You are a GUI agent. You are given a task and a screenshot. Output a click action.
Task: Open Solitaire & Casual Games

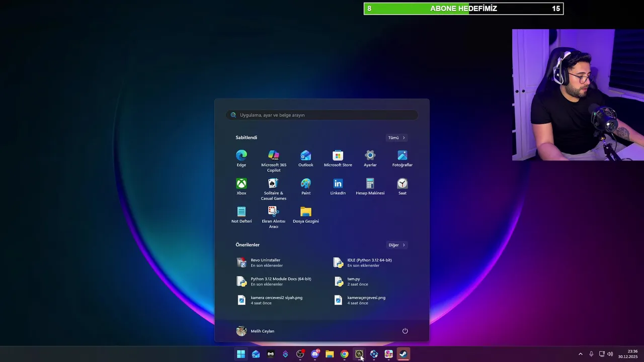click(274, 189)
